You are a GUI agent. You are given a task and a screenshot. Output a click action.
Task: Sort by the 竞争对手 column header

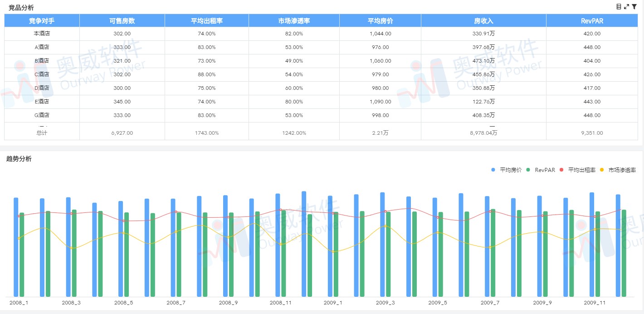coord(42,21)
